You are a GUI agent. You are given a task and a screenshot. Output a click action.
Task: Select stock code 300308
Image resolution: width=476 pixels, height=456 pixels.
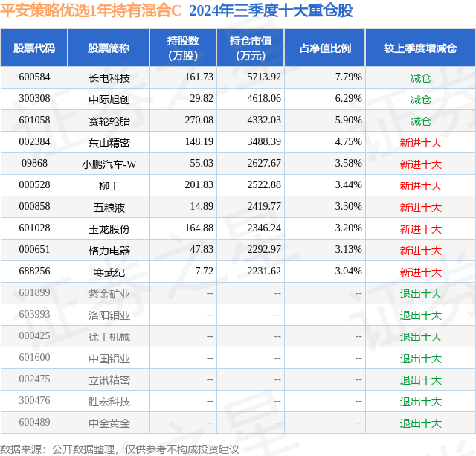(34, 99)
